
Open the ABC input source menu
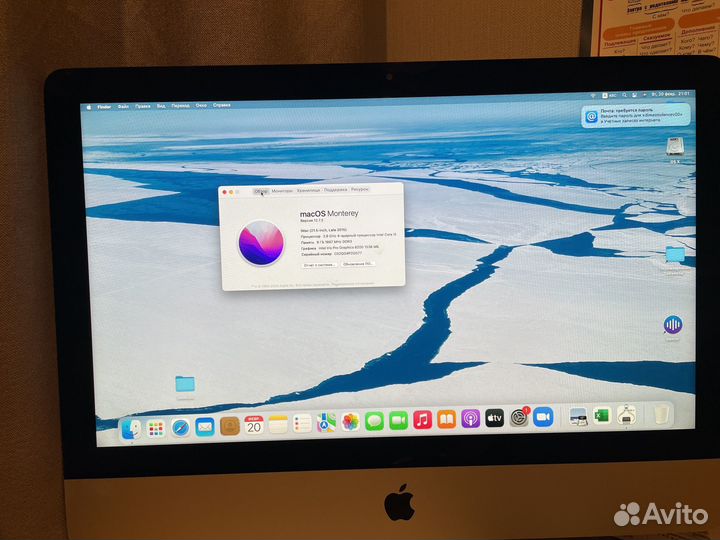(609, 96)
